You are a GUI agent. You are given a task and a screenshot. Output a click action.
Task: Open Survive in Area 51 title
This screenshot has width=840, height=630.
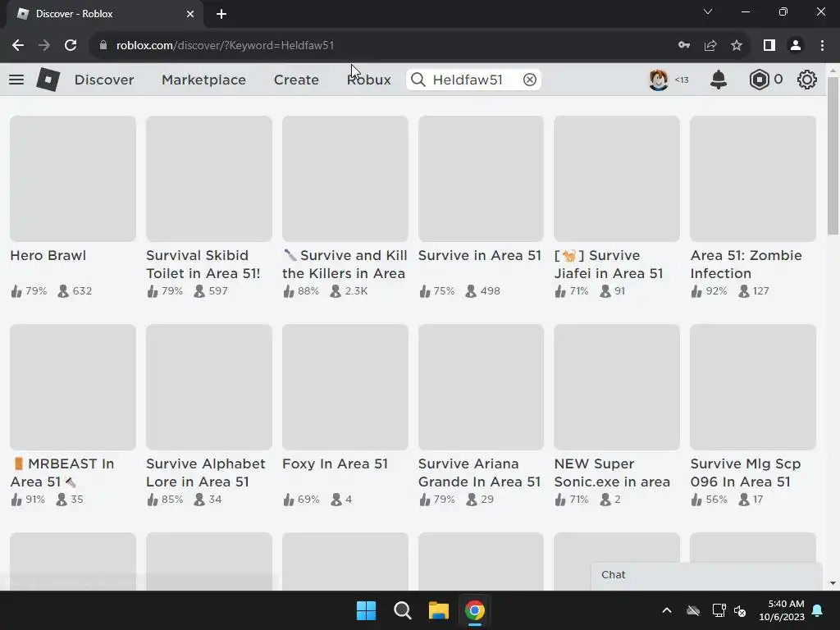[x=479, y=256]
